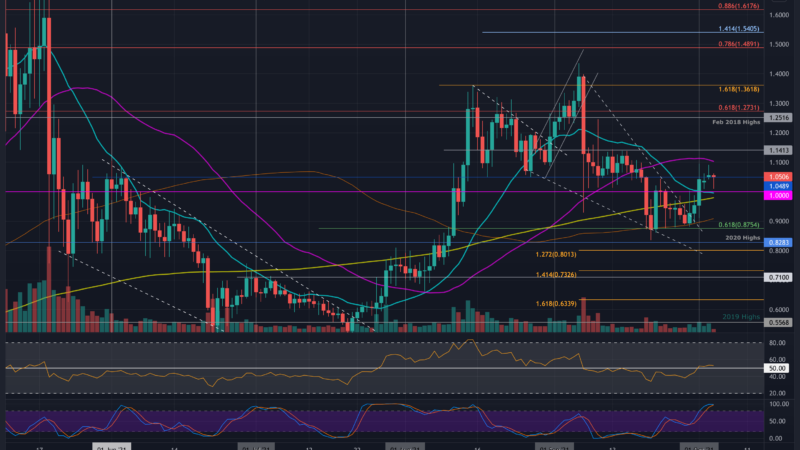Select the 0.5568 price tag
Image resolution: width=800 pixels, height=450 pixels.
[x=778, y=322]
